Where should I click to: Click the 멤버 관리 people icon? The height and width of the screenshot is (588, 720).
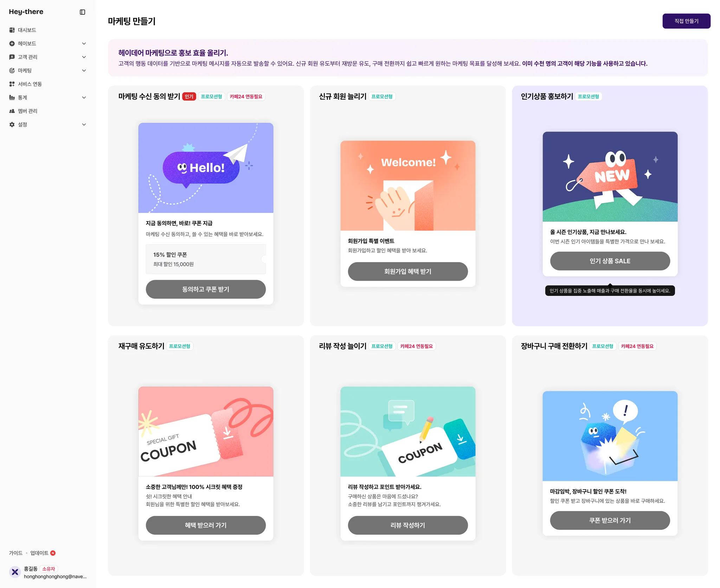coord(12,111)
